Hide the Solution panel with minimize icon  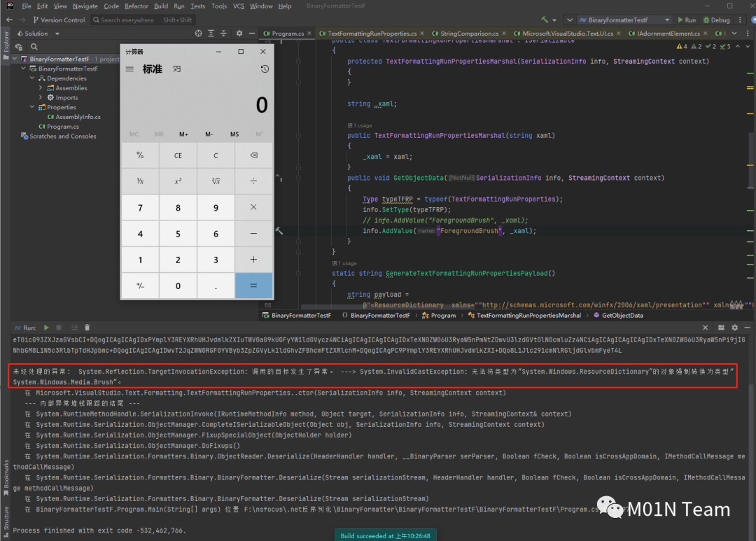point(252,34)
